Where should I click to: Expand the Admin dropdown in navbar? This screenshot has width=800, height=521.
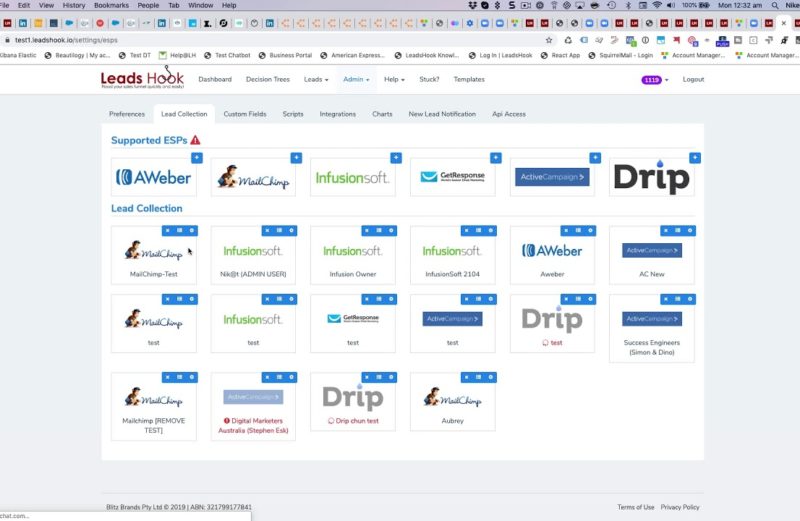click(x=356, y=80)
